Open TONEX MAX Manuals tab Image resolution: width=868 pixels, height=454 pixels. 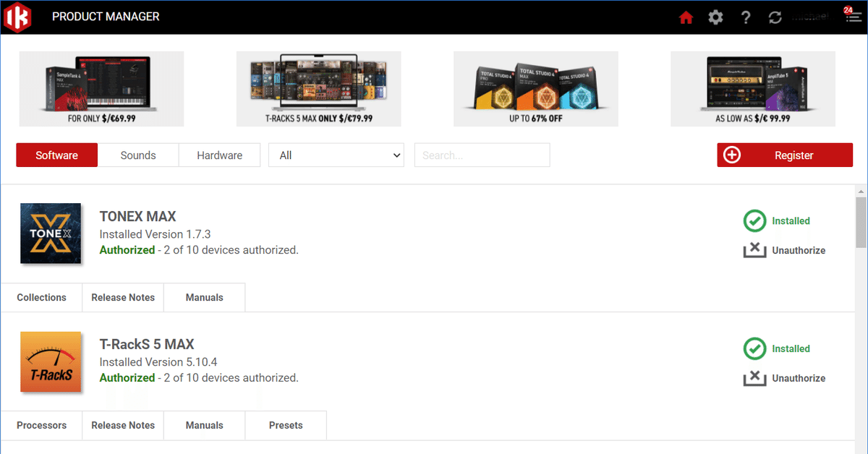(205, 298)
